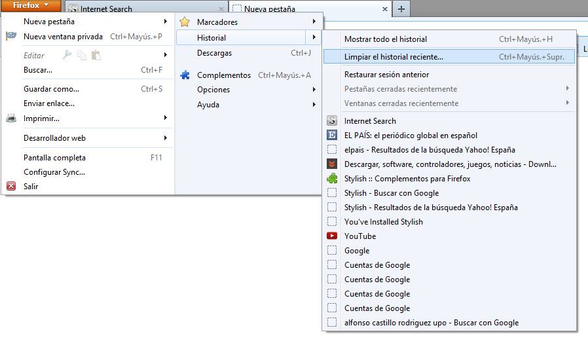Image resolution: width=588 pixels, height=364 pixels.
Task: Expand the Editar submenu arrow
Action: tap(166, 55)
